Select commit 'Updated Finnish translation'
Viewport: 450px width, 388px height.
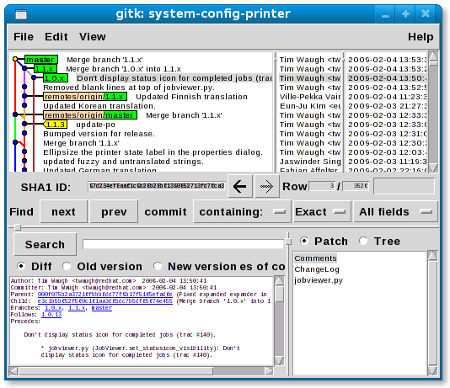(x=192, y=97)
